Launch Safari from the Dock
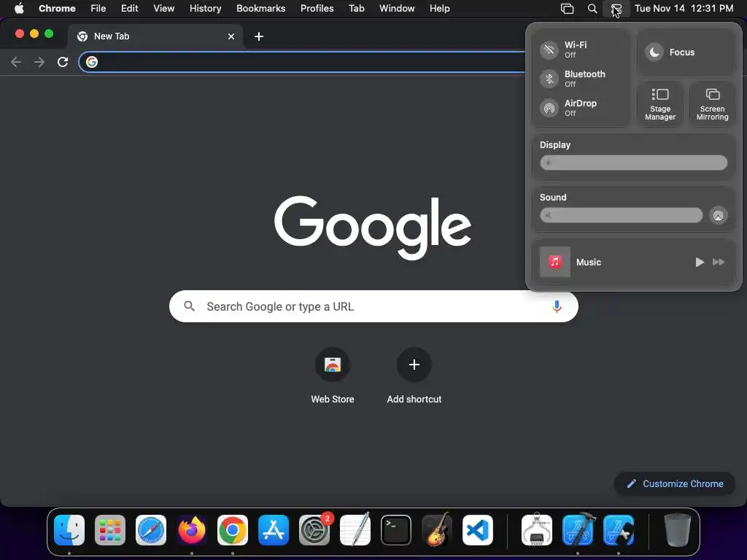Screen dimensions: 747x560 click(151, 530)
